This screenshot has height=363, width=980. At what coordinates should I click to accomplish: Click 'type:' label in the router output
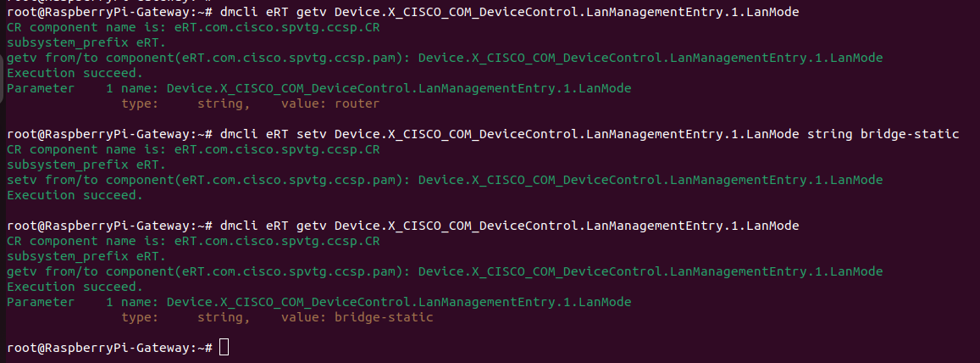[x=140, y=103]
